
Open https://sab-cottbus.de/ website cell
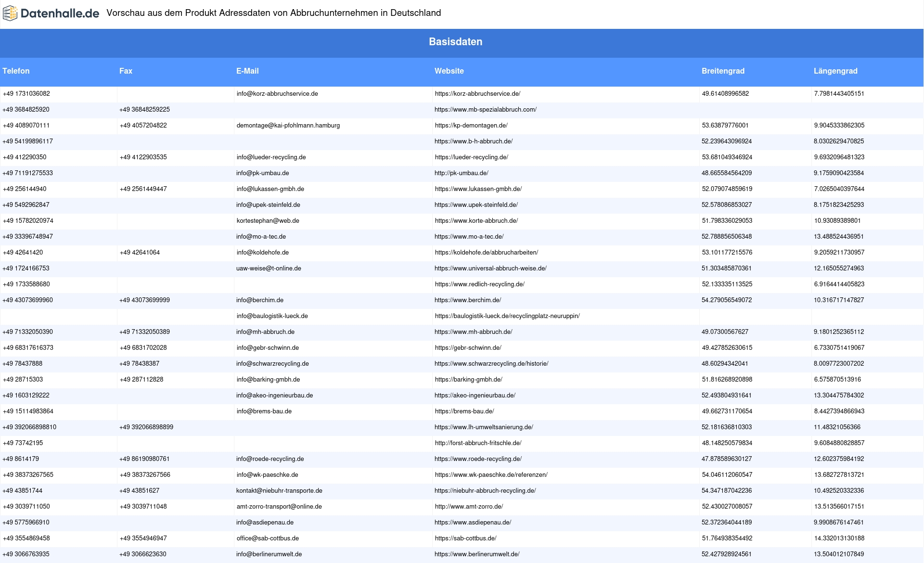click(466, 538)
